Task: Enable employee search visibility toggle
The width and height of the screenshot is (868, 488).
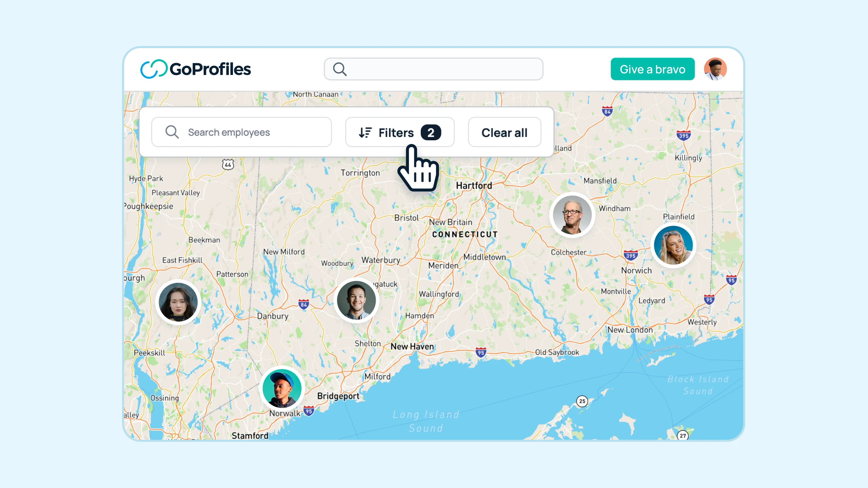Action: (x=399, y=132)
